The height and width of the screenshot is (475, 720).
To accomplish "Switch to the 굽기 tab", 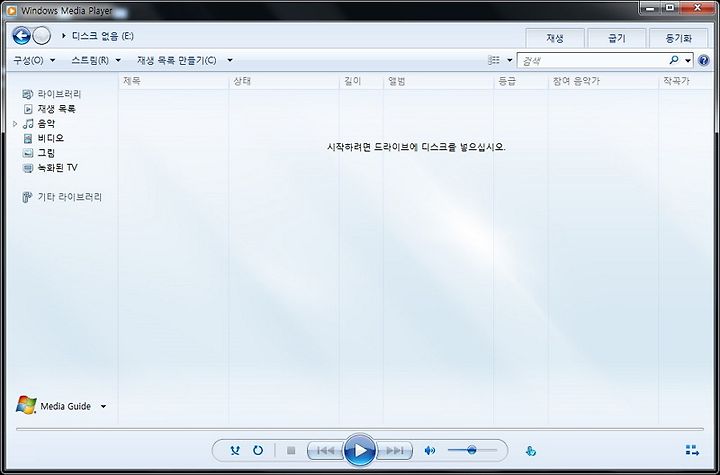I will click(617, 38).
